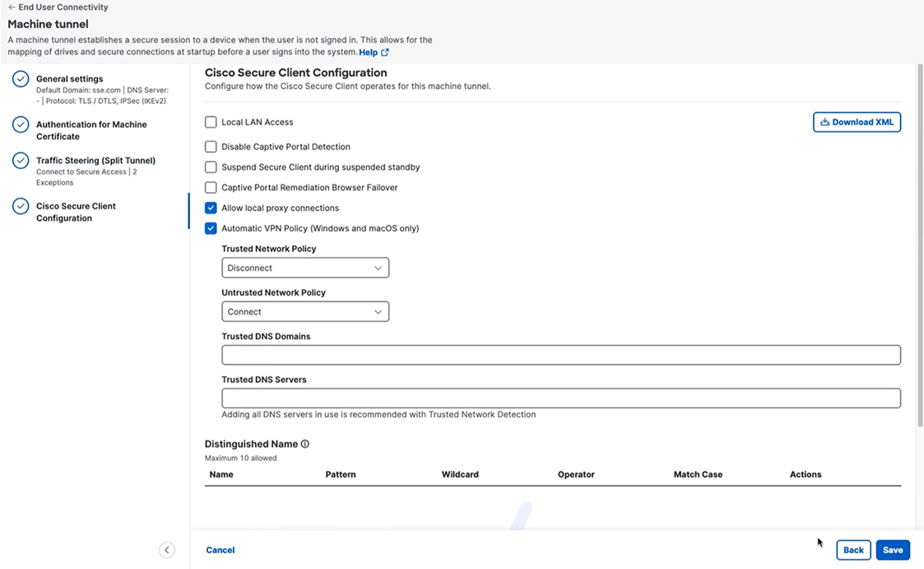This screenshot has width=924, height=569.
Task: Click the Distinguished Name info icon
Action: pyautogui.click(x=304, y=444)
